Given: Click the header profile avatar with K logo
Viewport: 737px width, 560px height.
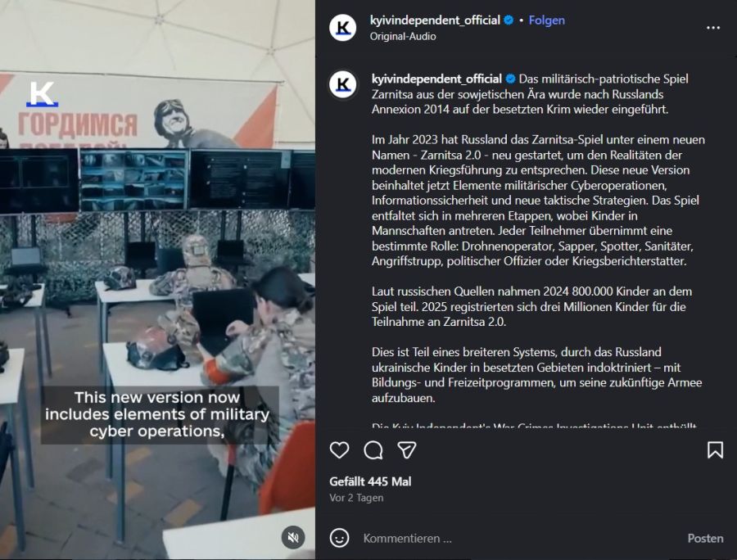Looking at the screenshot, I should tap(343, 27).
